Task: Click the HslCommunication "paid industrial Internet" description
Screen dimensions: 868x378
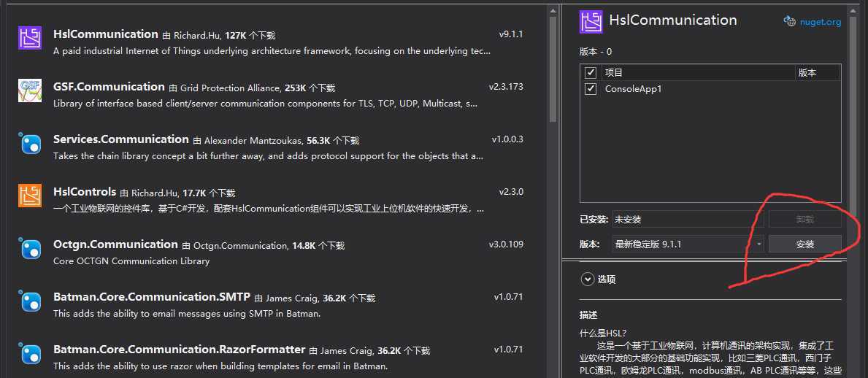Action: [272, 51]
